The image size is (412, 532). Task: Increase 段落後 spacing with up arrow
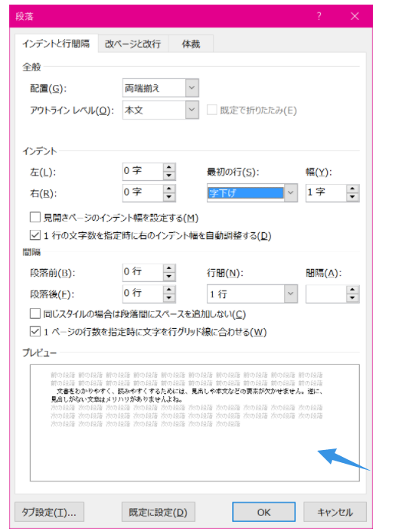tap(169, 290)
